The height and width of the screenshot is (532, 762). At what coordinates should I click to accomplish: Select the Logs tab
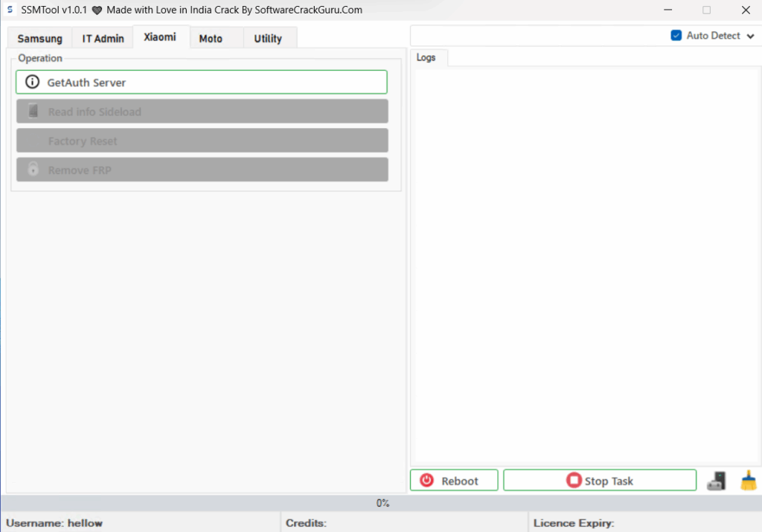426,58
